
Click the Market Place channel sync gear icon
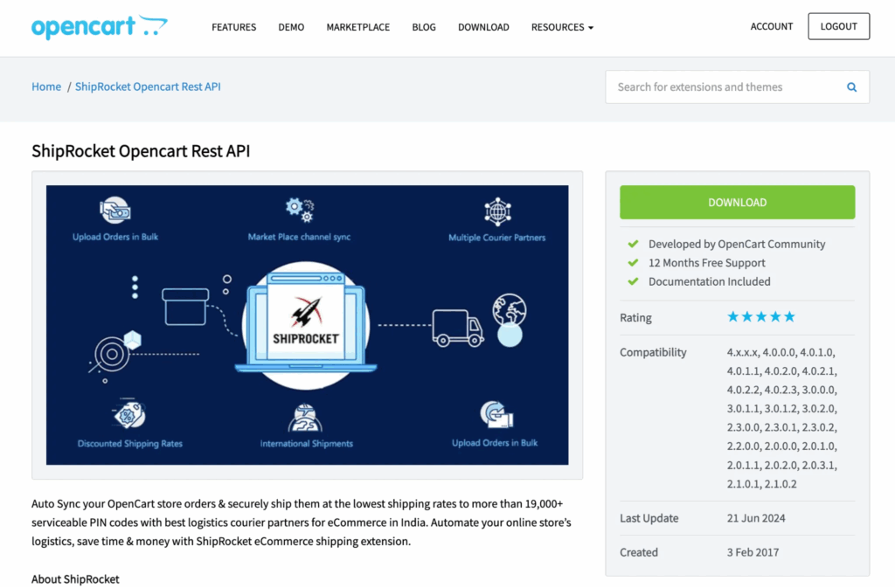pos(299,210)
